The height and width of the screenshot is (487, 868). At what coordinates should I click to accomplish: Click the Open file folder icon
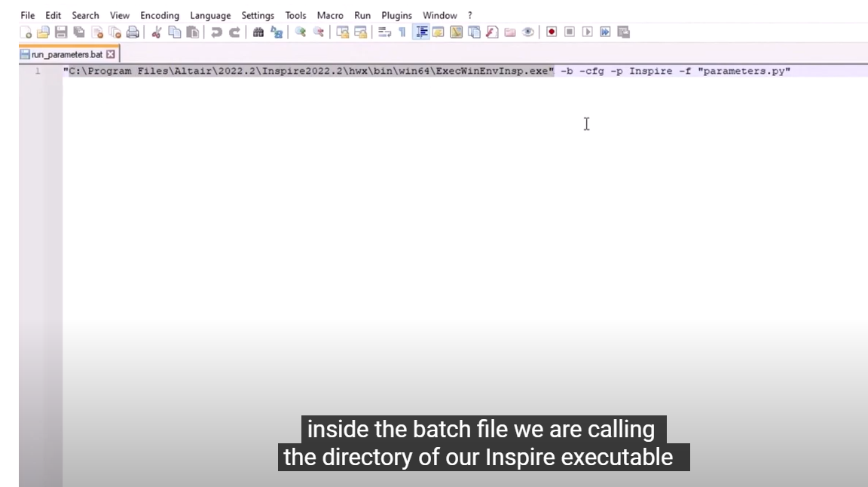43,32
